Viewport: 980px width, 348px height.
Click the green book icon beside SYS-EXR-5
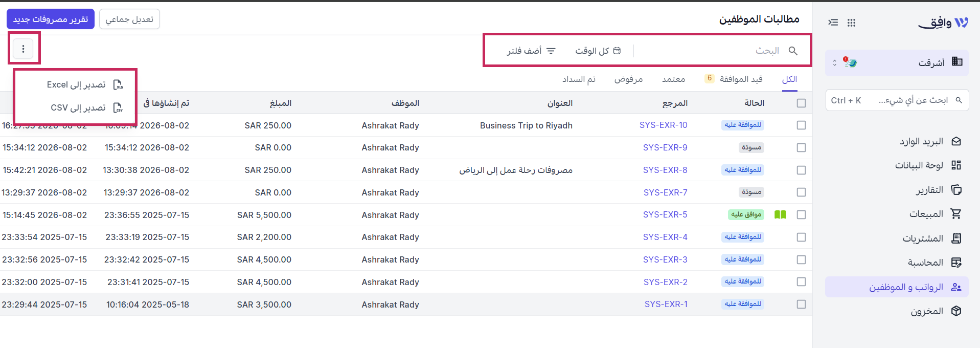(780, 214)
